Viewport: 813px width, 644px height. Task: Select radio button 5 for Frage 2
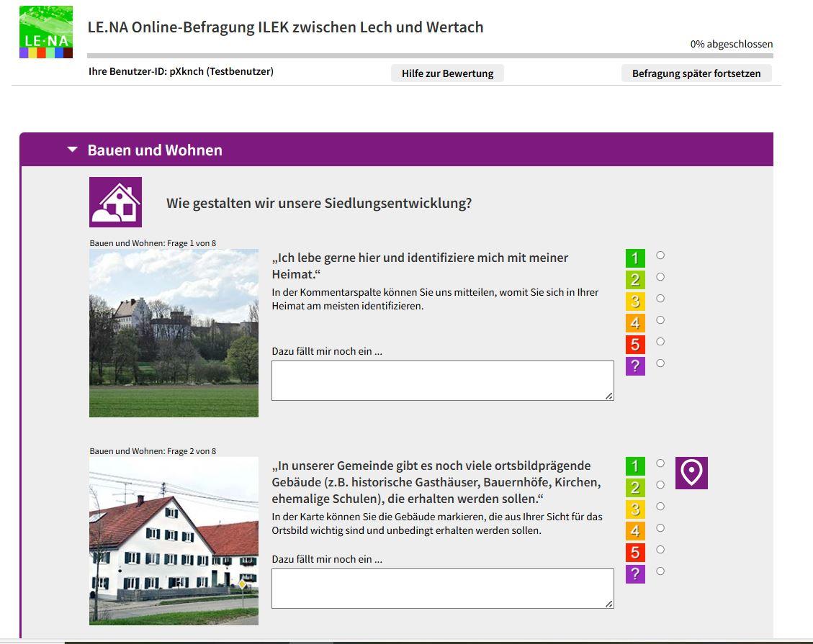(x=660, y=549)
